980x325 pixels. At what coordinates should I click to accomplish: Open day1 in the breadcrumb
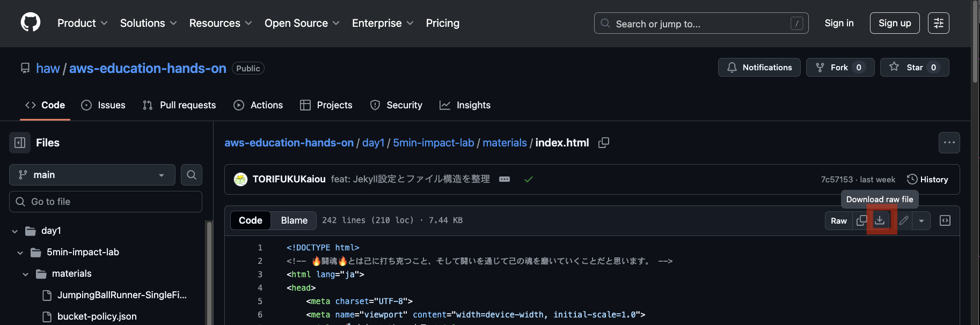[373, 143]
